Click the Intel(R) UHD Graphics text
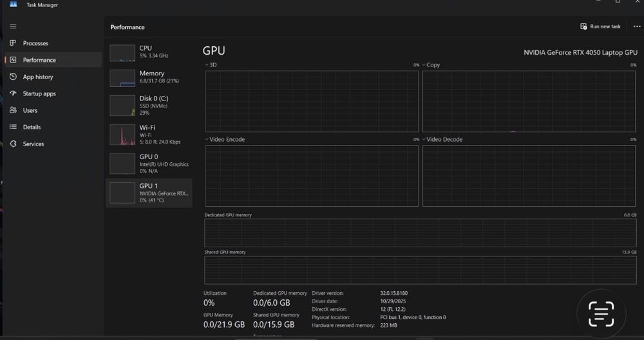644x340 pixels. [x=164, y=164]
